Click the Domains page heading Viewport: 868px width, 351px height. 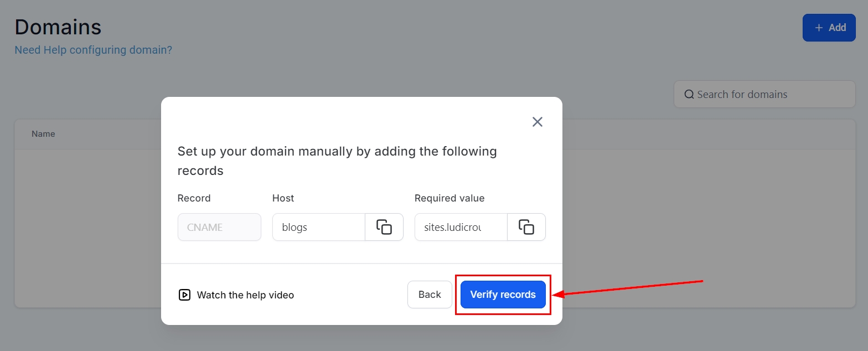(x=58, y=27)
